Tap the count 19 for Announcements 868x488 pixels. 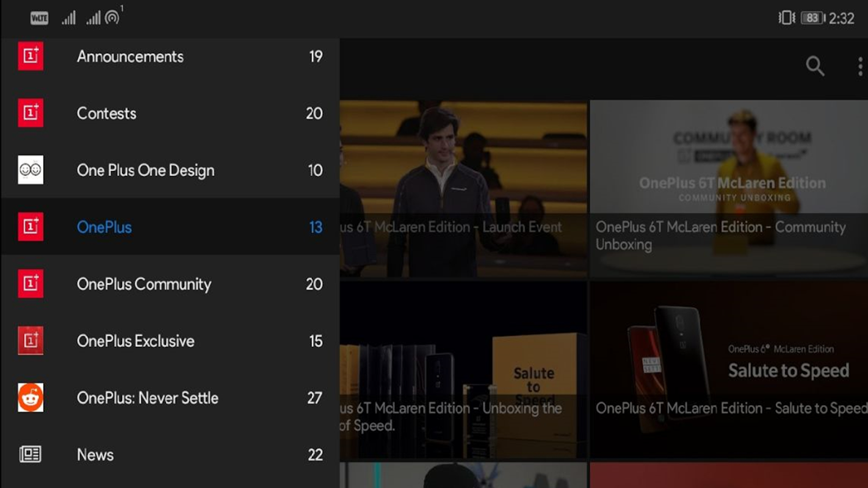coord(316,57)
